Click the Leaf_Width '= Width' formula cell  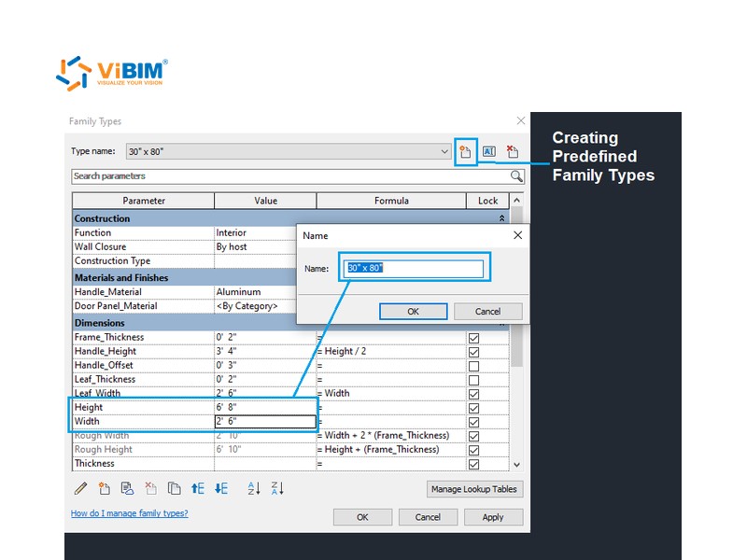tap(391, 393)
